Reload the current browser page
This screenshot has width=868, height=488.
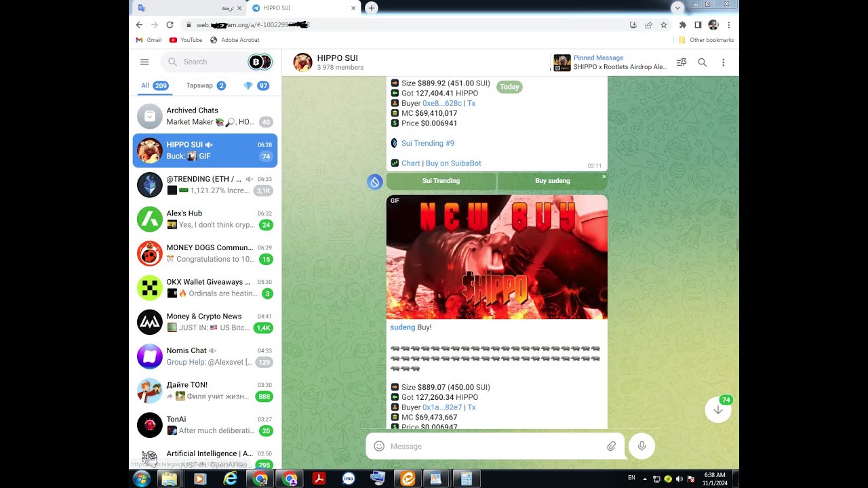click(x=170, y=25)
